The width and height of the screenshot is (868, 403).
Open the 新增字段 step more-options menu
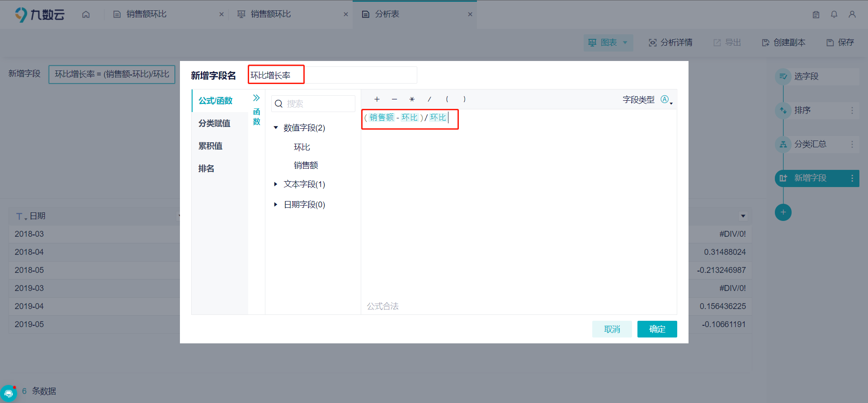pos(852,178)
